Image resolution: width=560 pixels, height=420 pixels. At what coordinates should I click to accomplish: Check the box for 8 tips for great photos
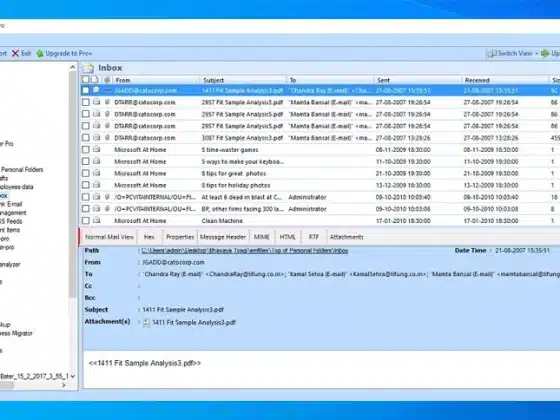click(x=86, y=173)
